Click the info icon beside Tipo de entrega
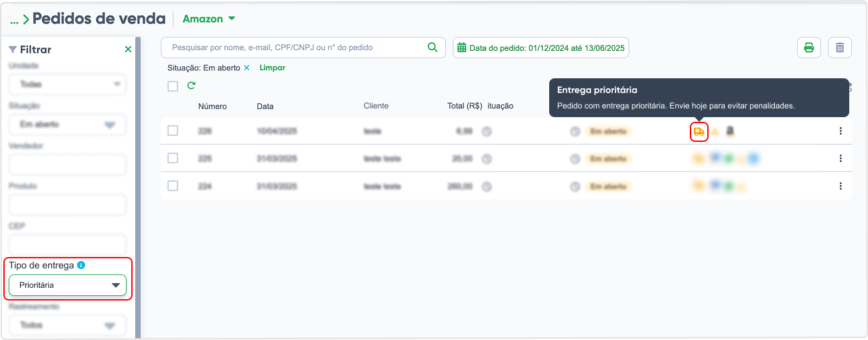 [x=81, y=265]
